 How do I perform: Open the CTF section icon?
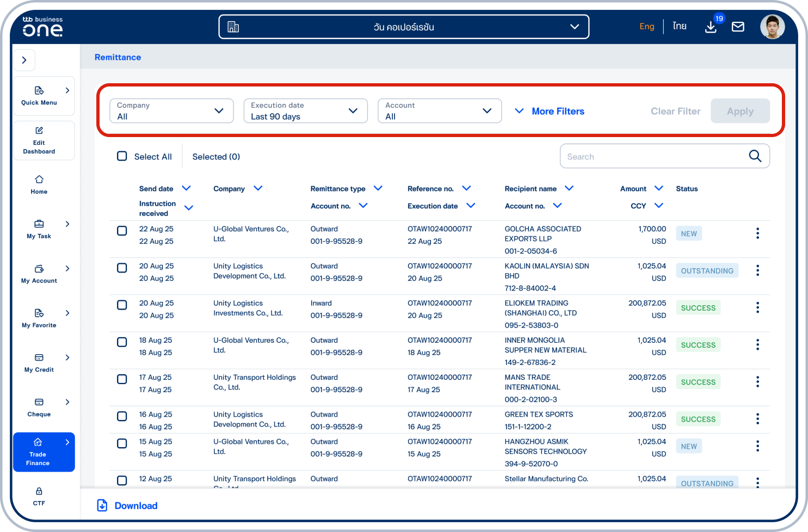click(39, 491)
